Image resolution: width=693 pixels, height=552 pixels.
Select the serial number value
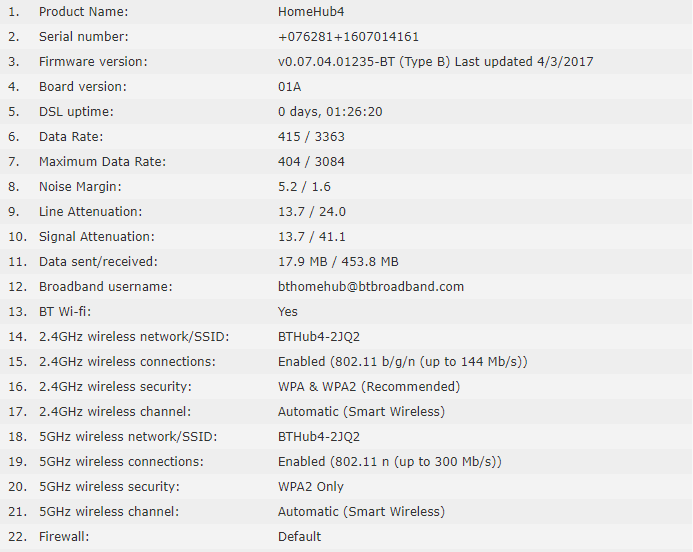coord(348,37)
